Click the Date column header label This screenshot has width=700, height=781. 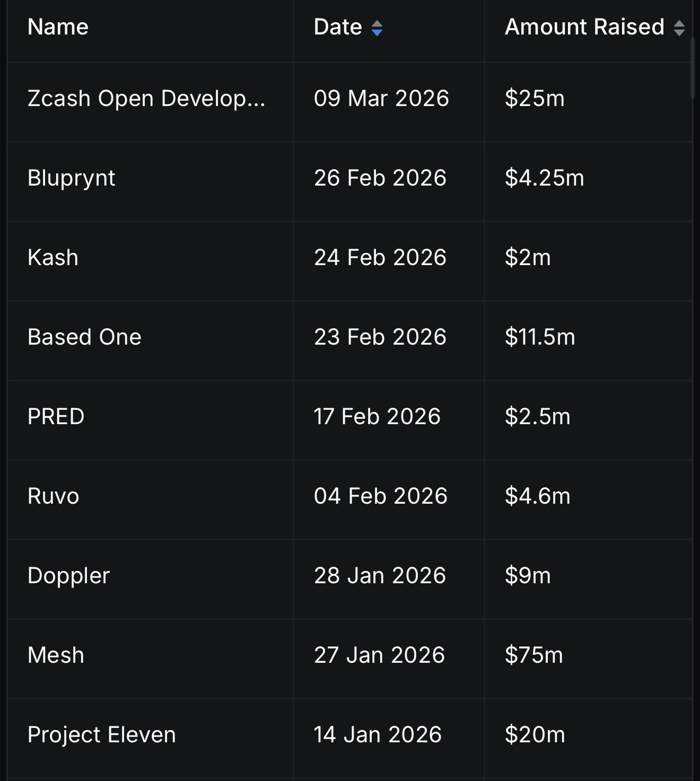(338, 27)
